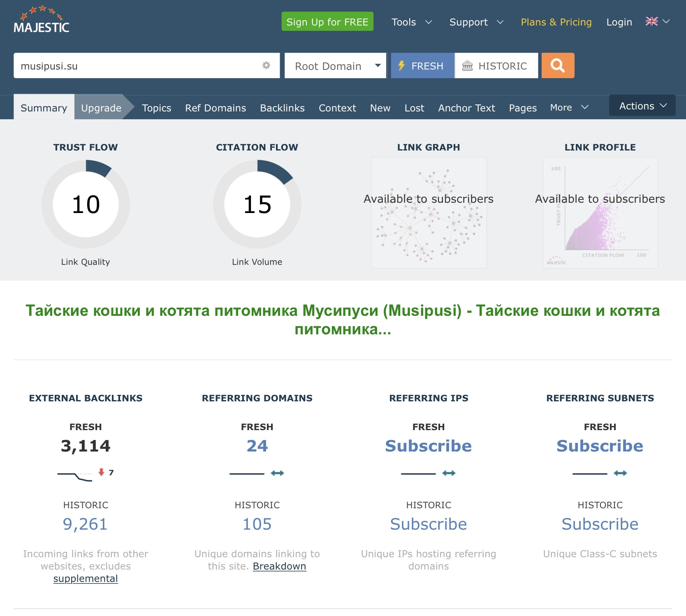The height and width of the screenshot is (616, 686).
Task: Open the Breakdown link
Action: click(x=280, y=566)
